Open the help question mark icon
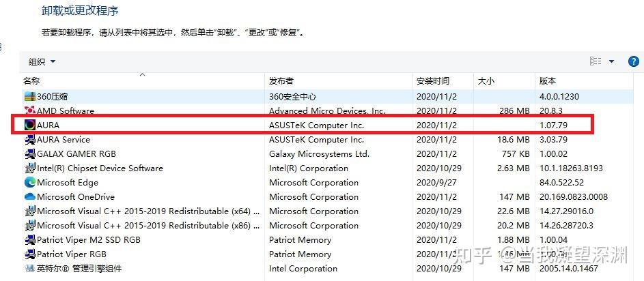 point(633,61)
